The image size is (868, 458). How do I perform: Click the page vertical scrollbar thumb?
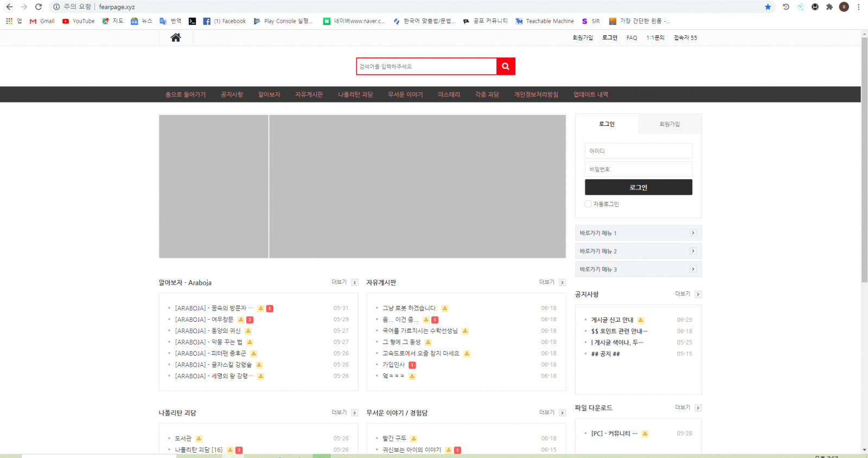[x=864, y=157]
